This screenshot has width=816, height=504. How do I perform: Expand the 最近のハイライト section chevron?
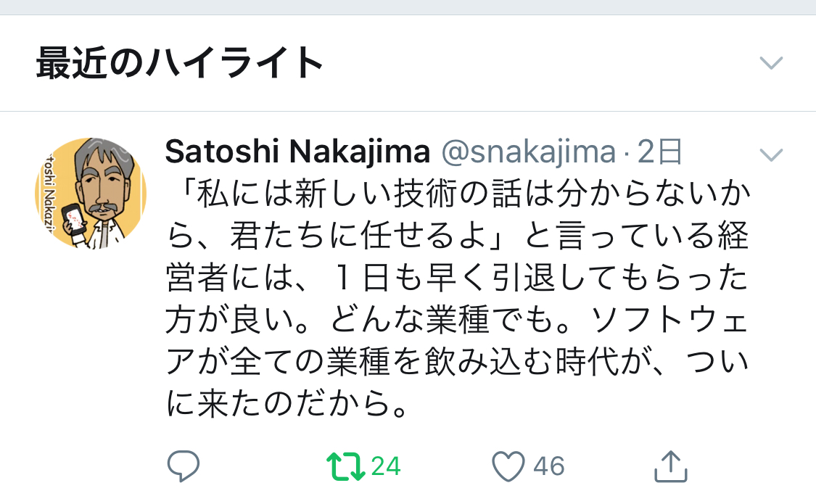[770, 63]
